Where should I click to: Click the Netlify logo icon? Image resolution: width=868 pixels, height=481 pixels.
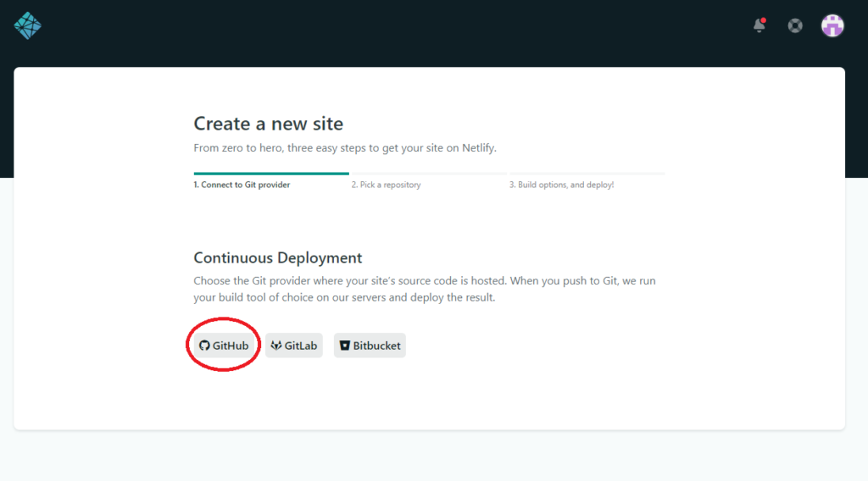[27, 25]
